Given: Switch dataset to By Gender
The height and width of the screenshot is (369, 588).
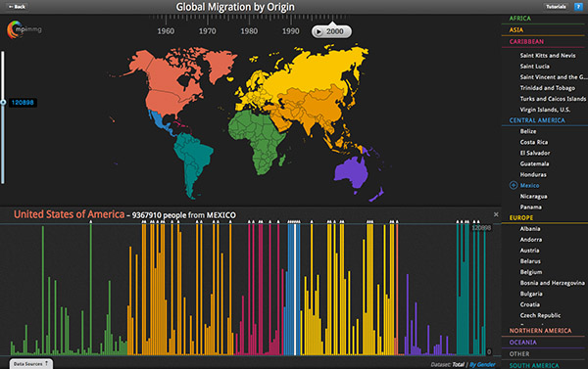Looking at the screenshot, I should click(482, 364).
